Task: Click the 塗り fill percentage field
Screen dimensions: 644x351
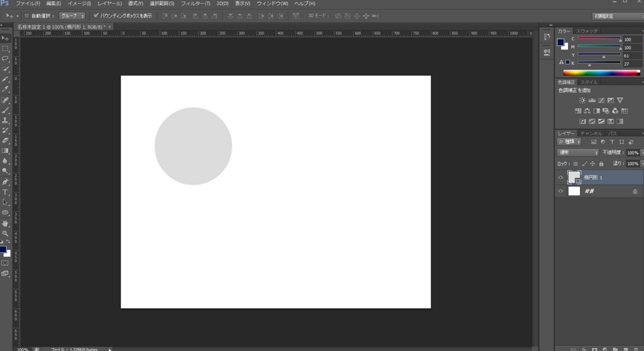Action: [x=633, y=164]
